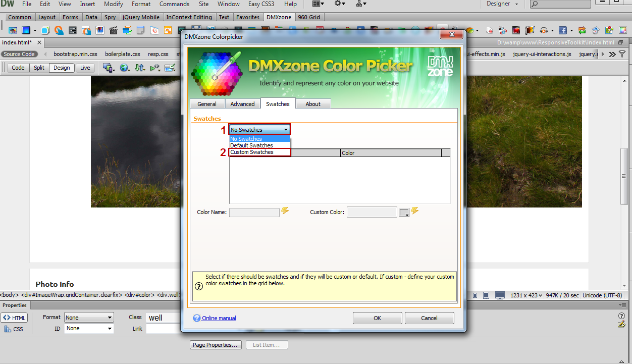The height and width of the screenshot is (364, 632).
Task: Open the Online manual link
Action: pyautogui.click(x=219, y=318)
